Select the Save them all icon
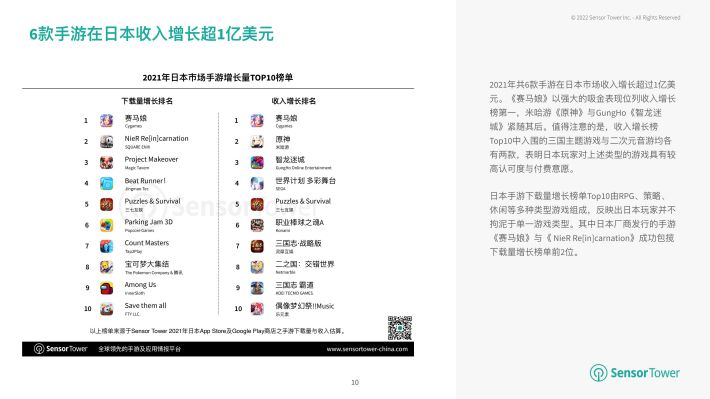The image size is (710, 399). pyautogui.click(x=106, y=309)
